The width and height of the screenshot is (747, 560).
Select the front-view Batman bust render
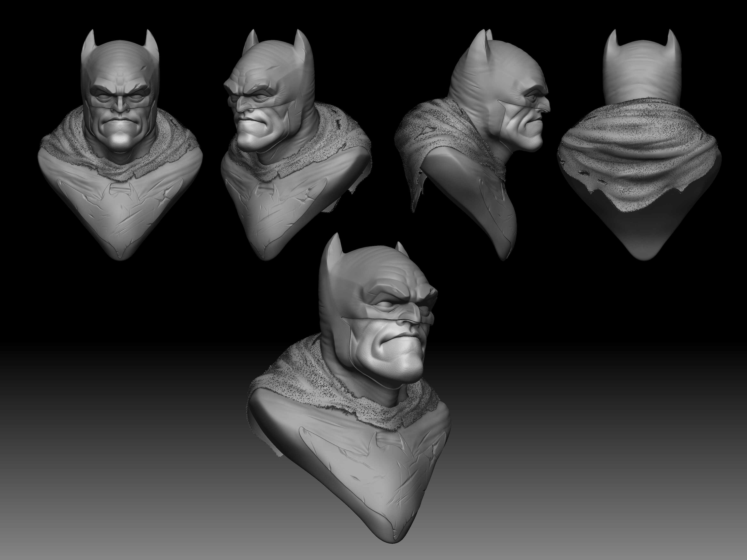coord(120,145)
